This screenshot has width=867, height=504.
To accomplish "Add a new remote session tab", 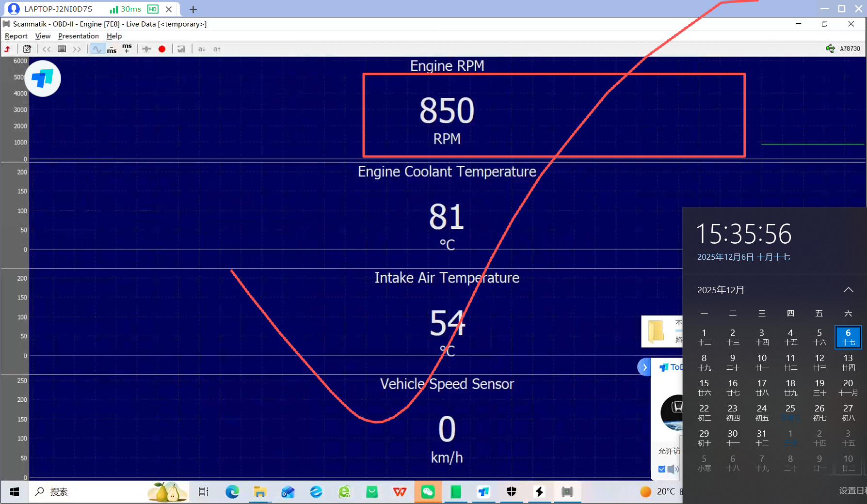I will click(193, 9).
